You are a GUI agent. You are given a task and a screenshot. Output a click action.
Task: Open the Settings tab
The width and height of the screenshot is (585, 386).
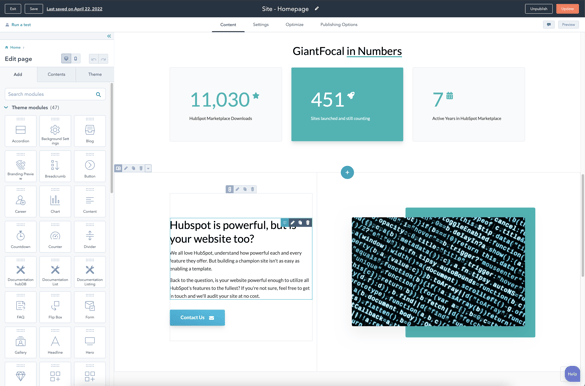coord(261,25)
